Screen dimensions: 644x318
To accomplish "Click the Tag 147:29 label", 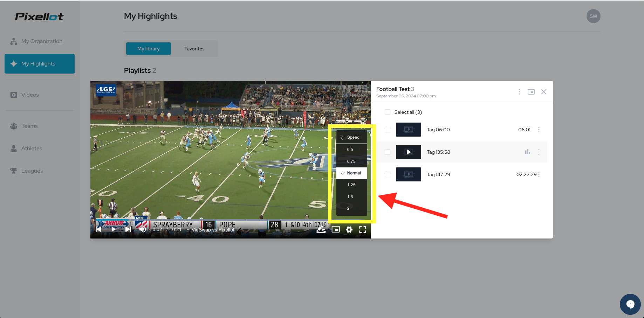I will (438, 174).
